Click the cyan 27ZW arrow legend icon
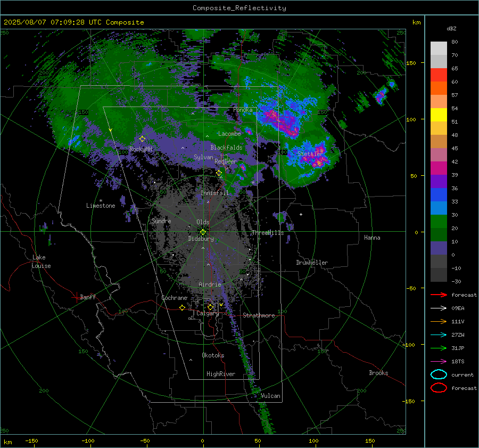 pyautogui.click(x=439, y=335)
